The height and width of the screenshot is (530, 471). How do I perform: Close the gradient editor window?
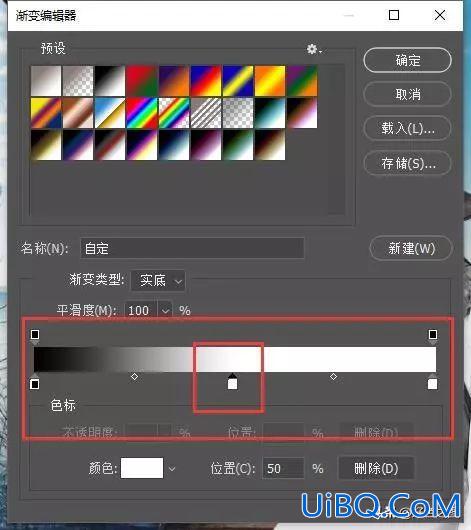pyautogui.click(x=440, y=15)
